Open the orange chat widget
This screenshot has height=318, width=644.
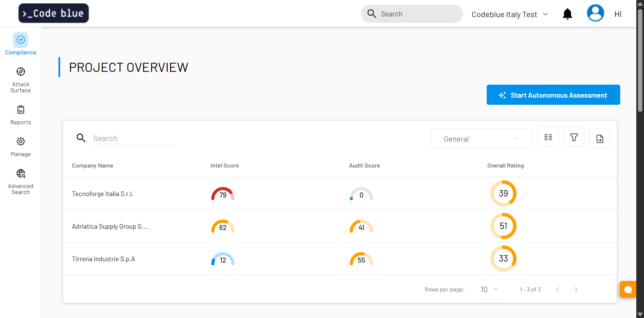point(628,289)
